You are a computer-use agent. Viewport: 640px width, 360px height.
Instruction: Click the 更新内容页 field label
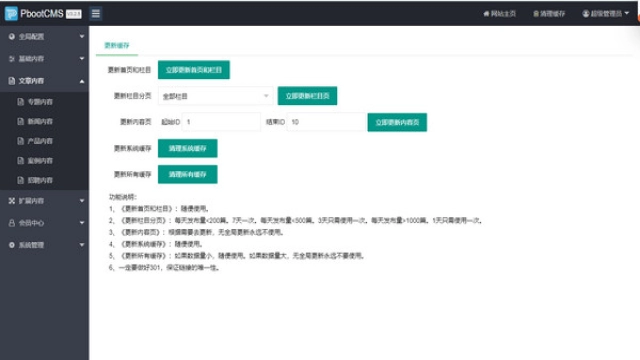click(x=136, y=122)
